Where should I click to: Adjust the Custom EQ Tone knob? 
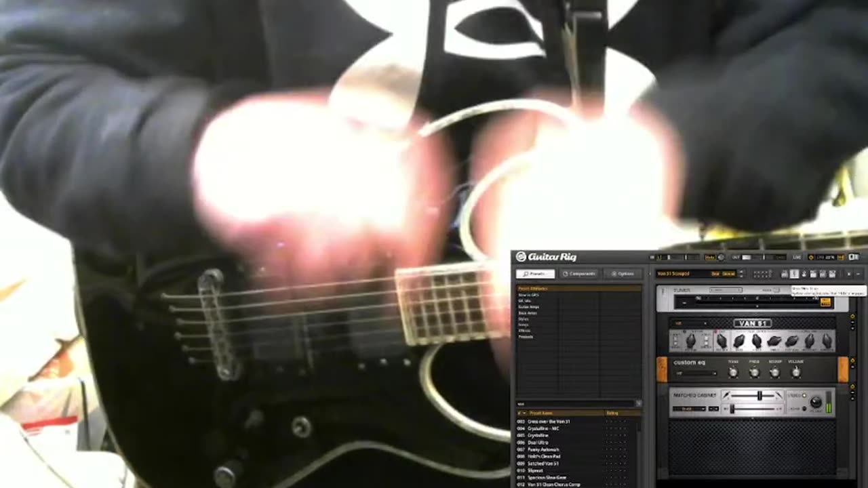pyautogui.click(x=732, y=372)
